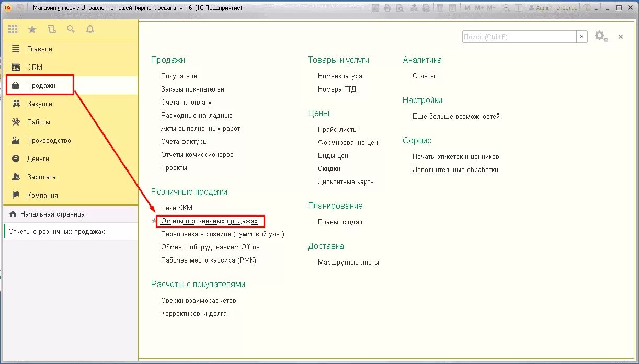The height and width of the screenshot is (364, 639).
Task: Open Планы продаж link
Action: [x=341, y=222]
